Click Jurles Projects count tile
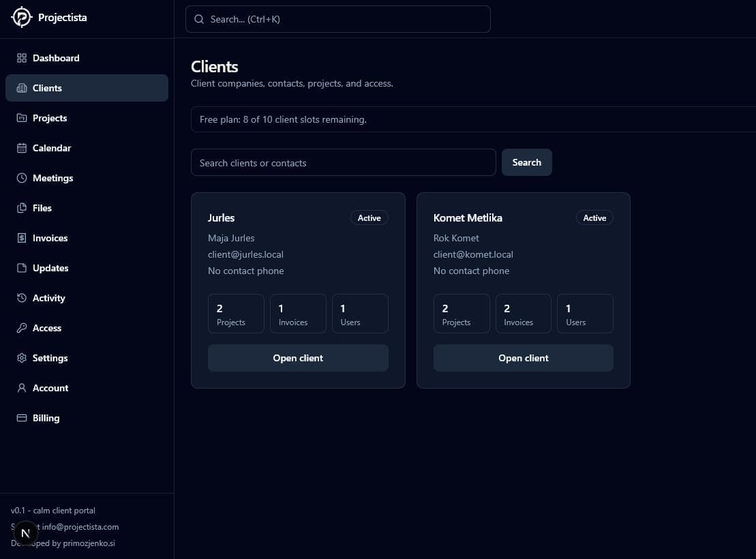The width and height of the screenshot is (756, 559). [237, 314]
